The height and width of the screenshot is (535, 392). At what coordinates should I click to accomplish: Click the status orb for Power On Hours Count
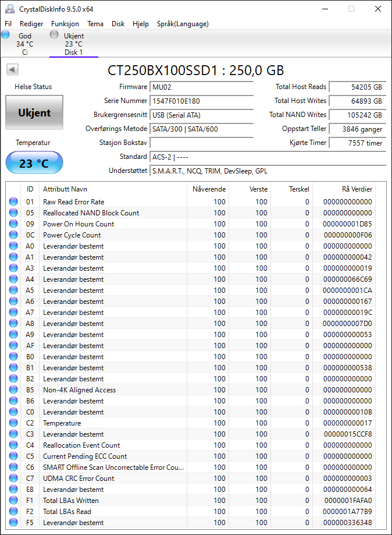click(13, 224)
